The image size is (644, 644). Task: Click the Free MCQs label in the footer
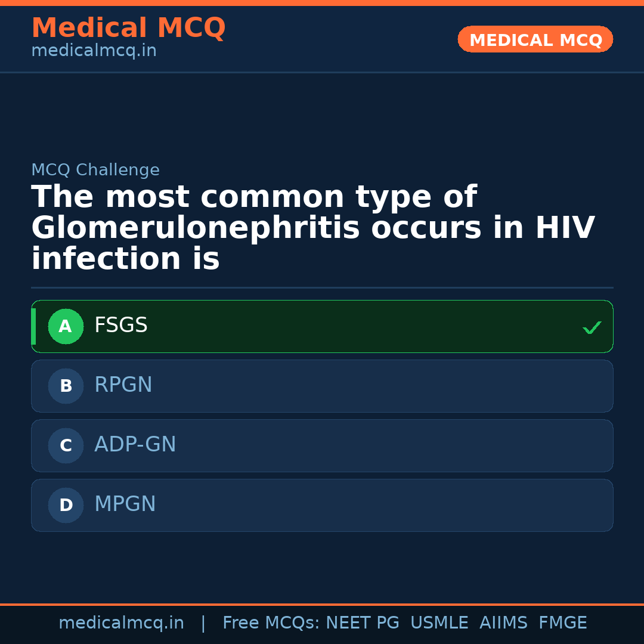coord(271,623)
